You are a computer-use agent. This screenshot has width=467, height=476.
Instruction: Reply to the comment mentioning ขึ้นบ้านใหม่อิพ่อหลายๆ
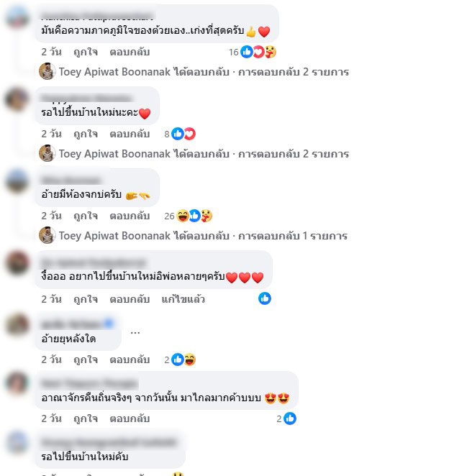[130, 299]
